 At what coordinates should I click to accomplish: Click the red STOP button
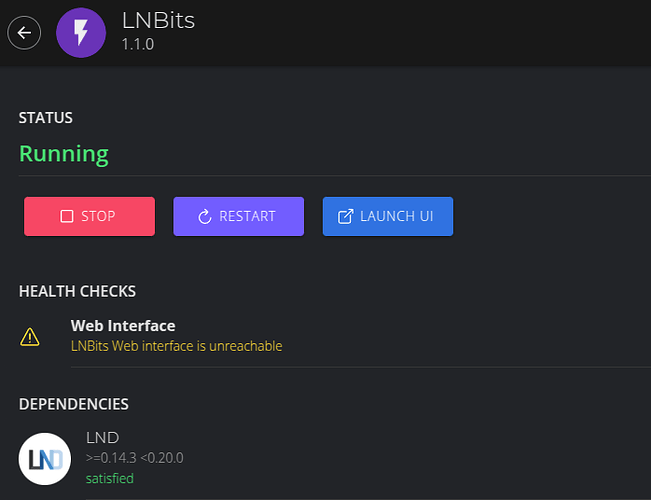(x=89, y=216)
